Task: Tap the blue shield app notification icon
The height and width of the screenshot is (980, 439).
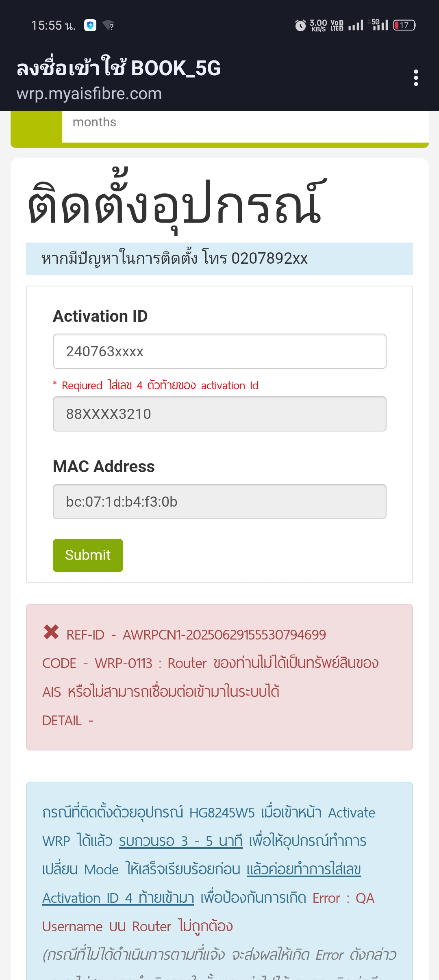Action: [x=90, y=25]
